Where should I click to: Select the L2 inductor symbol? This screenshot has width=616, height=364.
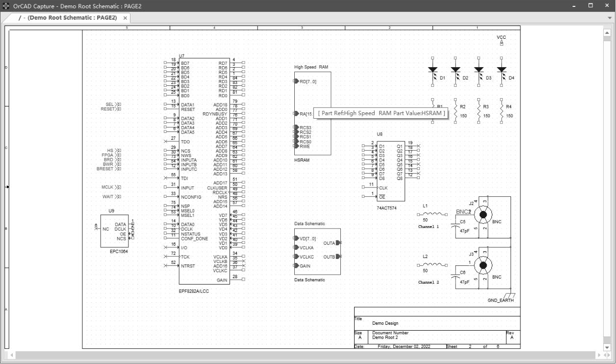tap(433, 264)
